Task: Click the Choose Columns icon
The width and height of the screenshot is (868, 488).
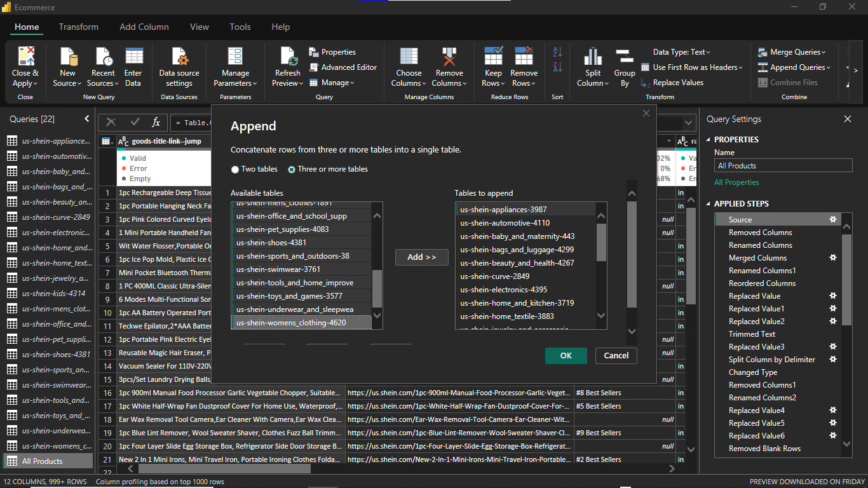Action: [409, 57]
